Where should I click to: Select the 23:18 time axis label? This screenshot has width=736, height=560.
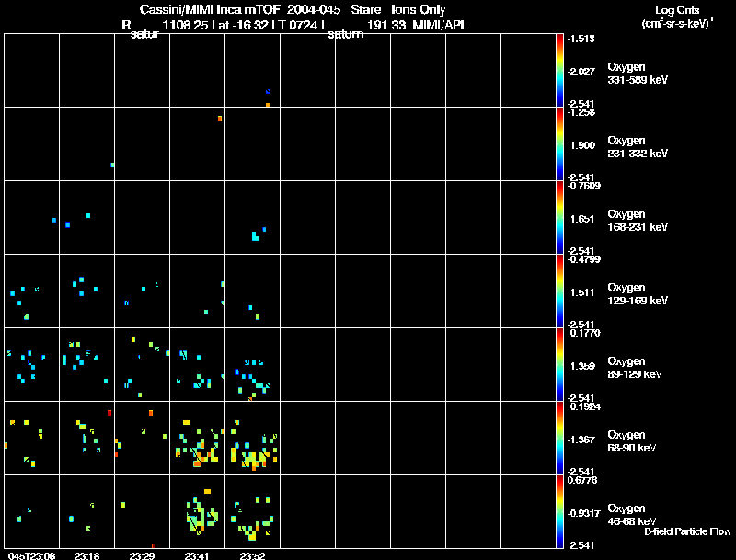point(86,555)
